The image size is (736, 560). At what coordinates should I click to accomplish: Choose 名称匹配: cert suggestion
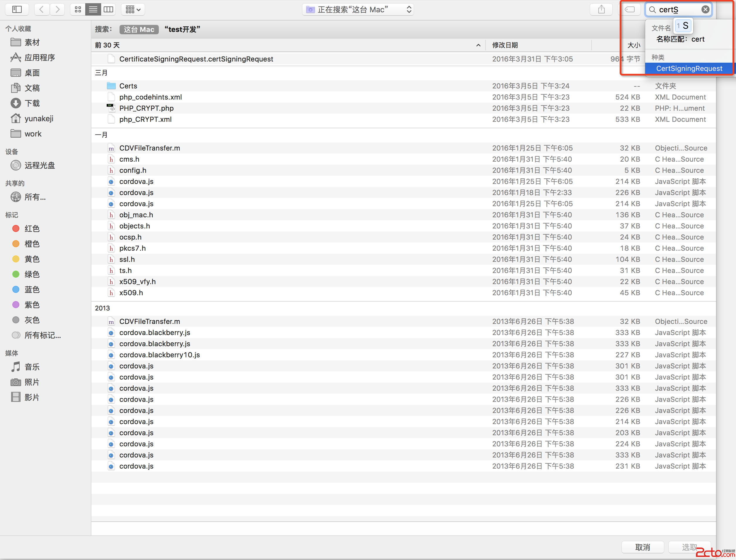pyautogui.click(x=680, y=39)
